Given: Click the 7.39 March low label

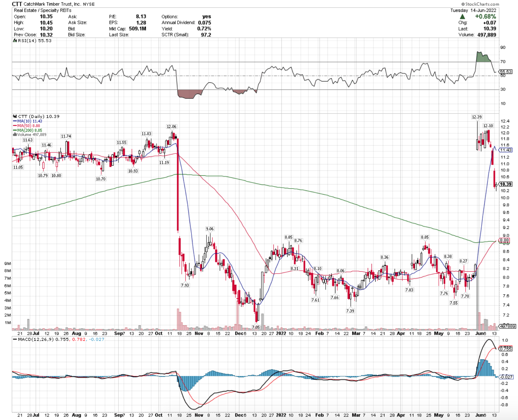Looking at the screenshot, I should (x=350, y=311).
